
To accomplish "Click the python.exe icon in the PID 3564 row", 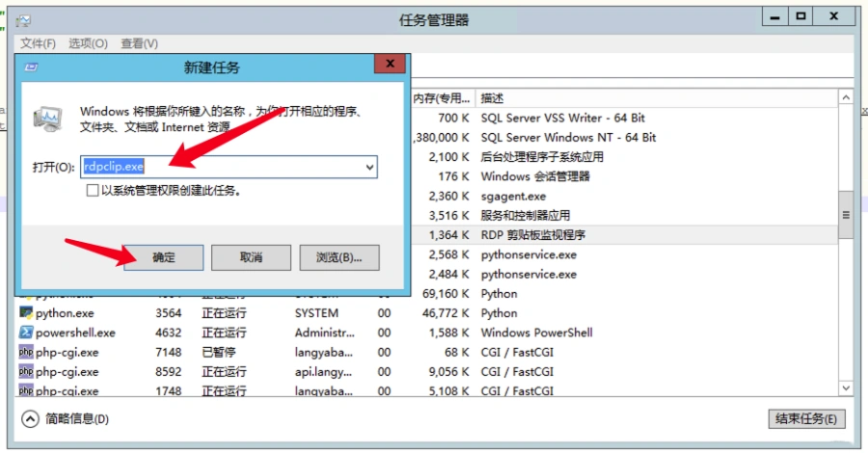I will pyautogui.click(x=26, y=313).
